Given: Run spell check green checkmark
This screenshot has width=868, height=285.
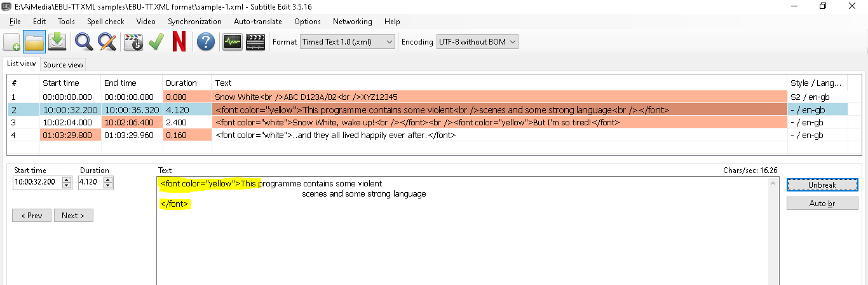Looking at the screenshot, I should point(156,42).
